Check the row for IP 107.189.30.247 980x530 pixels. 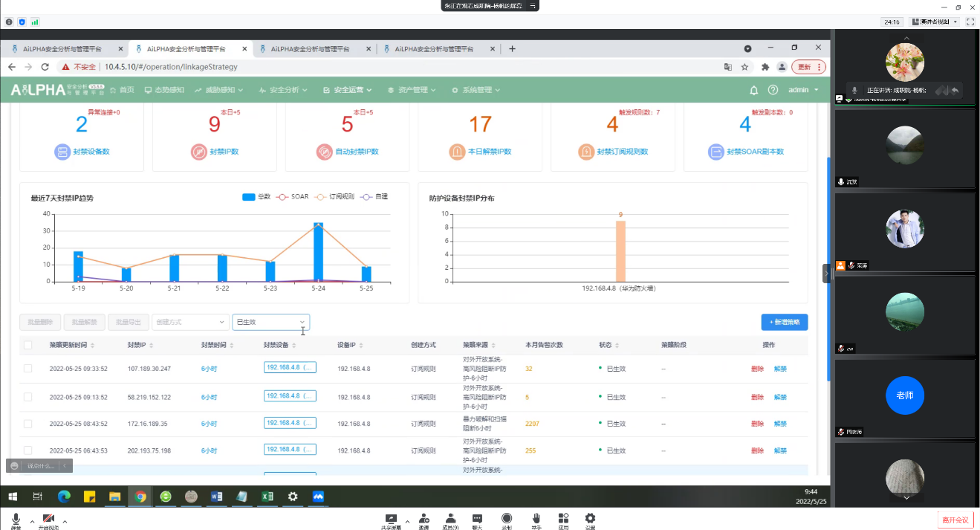(x=28, y=369)
